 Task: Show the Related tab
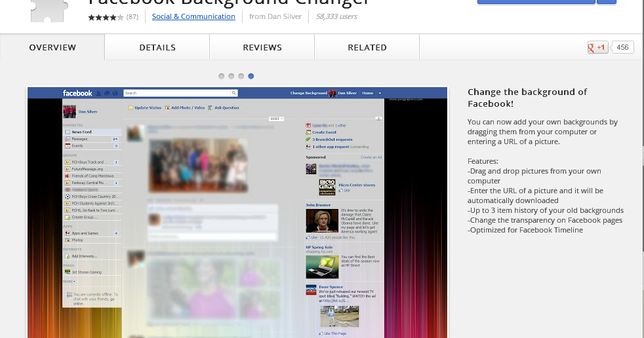click(x=367, y=47)
